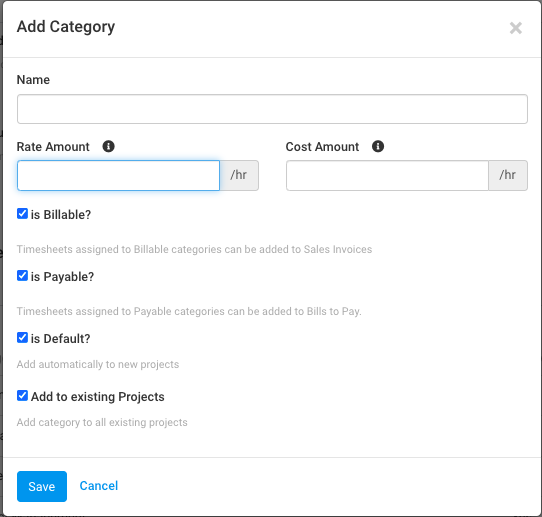Disable the is Default checkbox
Viewport: 542px width, 517px height.
[22, 338]
